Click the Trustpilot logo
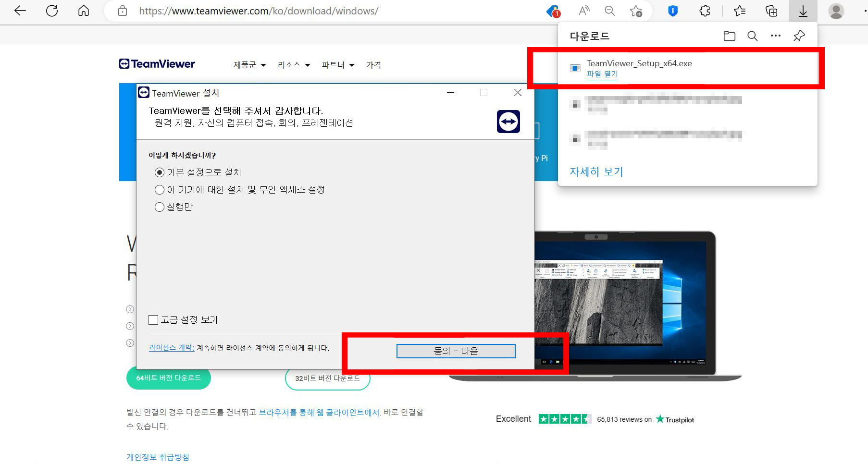The height and width of the screenshot is (464, 868). (x=675, y=419)
